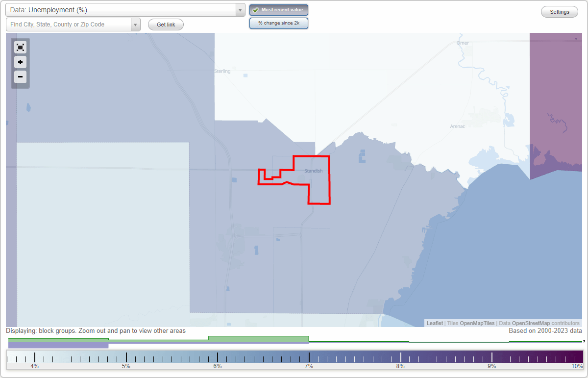The width and height of the screenshot is (588, 378).
Task: Zoom in using the plus map control
Action: tap(20, 62)
